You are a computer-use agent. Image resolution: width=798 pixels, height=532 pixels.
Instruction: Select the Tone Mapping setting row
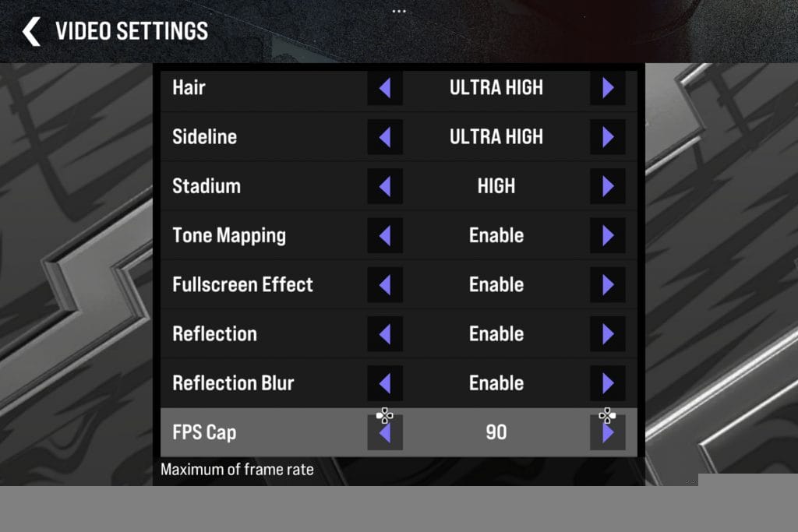click(398, 235)
